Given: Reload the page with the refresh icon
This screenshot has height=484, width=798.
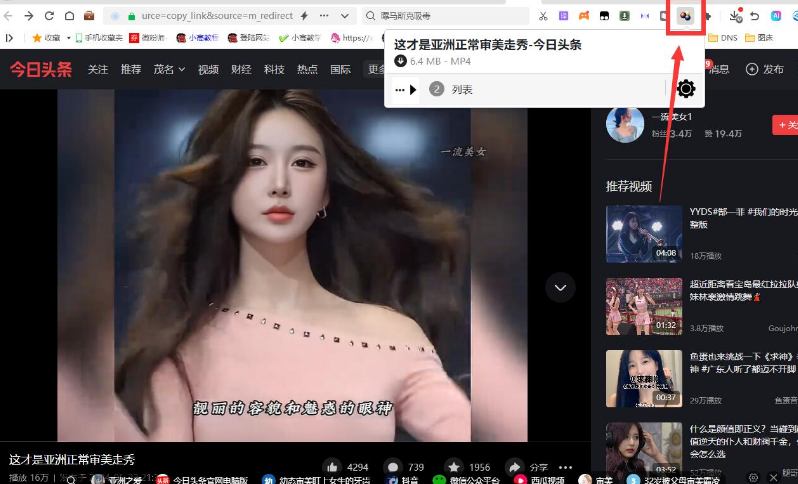Looking at the screenshot, I should coord(49,16).
